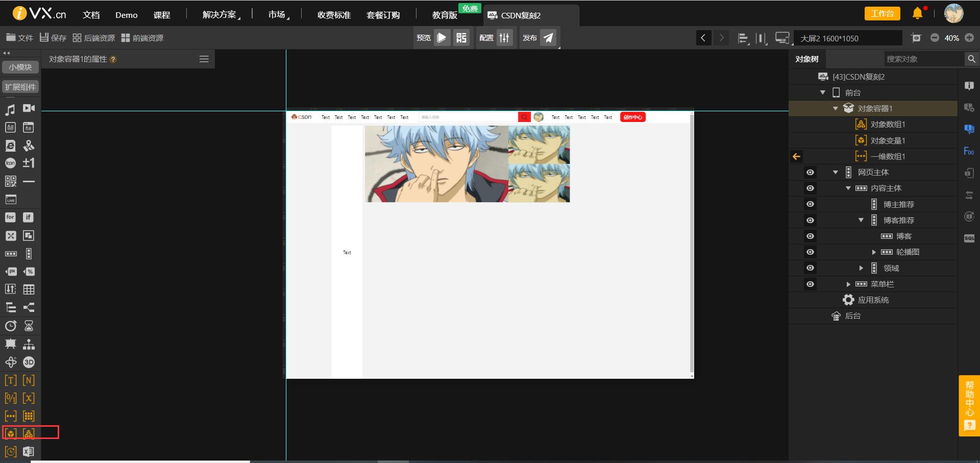Select the [x] generic variable tool
Screen dimensions: 980x463
click(29, 398)
